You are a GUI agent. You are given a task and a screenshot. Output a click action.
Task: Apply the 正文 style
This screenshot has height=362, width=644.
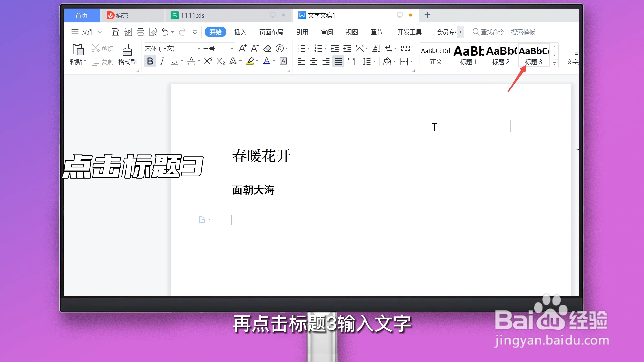(x=436, y=55)
